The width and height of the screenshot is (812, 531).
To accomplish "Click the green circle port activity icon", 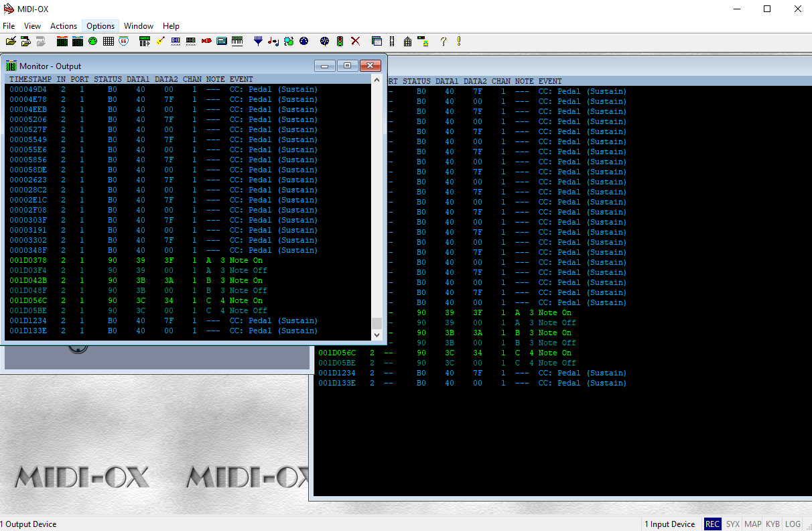I will [x=92, y=41].
